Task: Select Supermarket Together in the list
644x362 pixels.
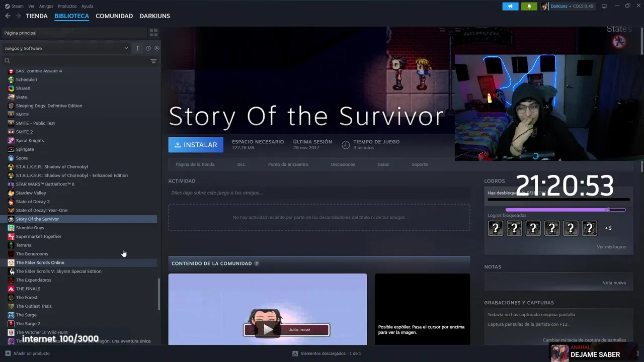Action: [x=79, y=236]
